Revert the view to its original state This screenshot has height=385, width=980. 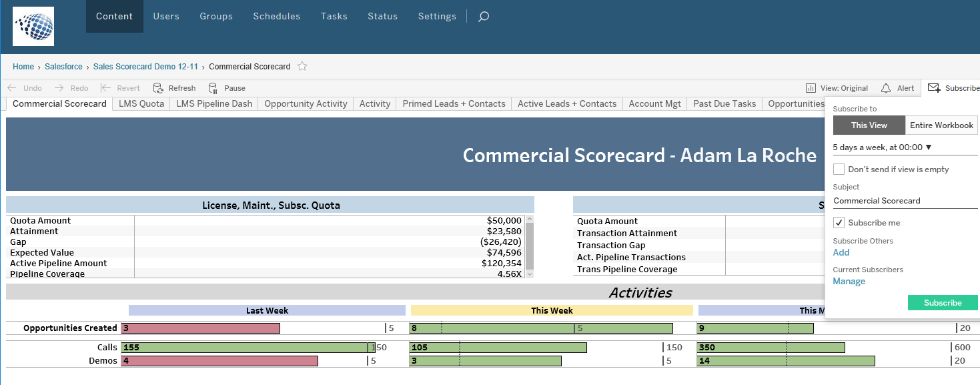121,87
